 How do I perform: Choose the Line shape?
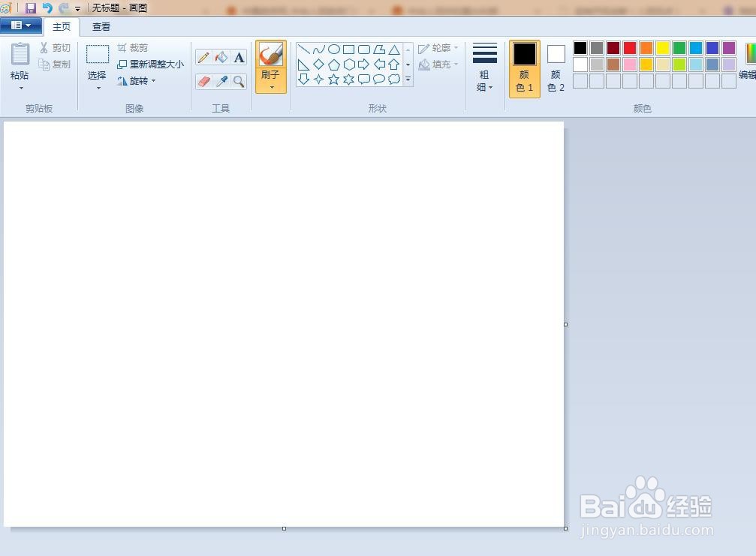click(303, 49)
